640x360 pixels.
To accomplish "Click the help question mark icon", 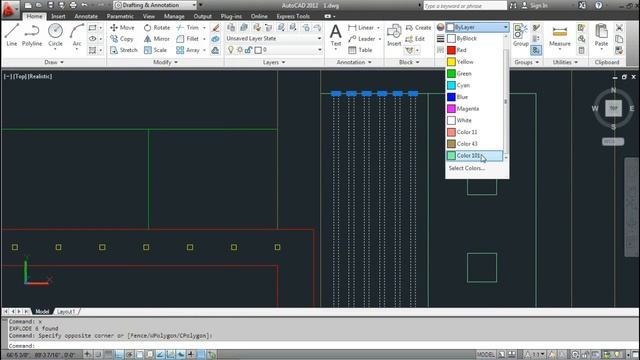I will click(x=598, y=5).
